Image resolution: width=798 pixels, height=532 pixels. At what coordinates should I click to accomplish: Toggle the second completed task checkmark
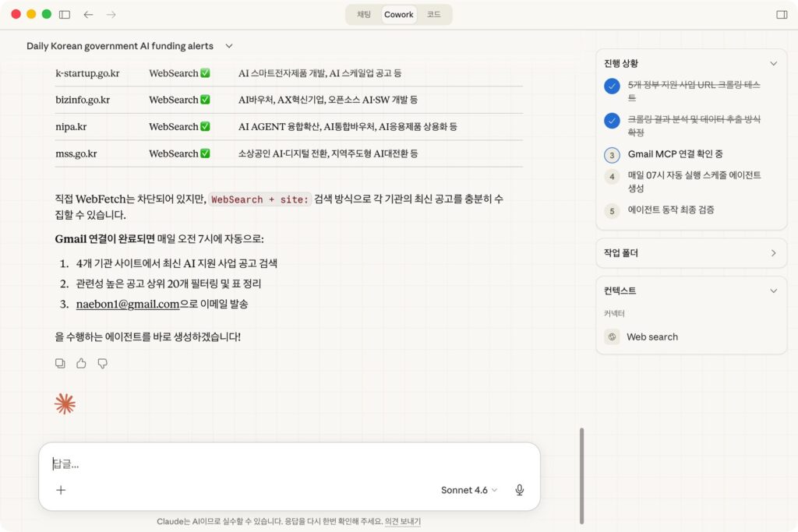tap(612, 121)
